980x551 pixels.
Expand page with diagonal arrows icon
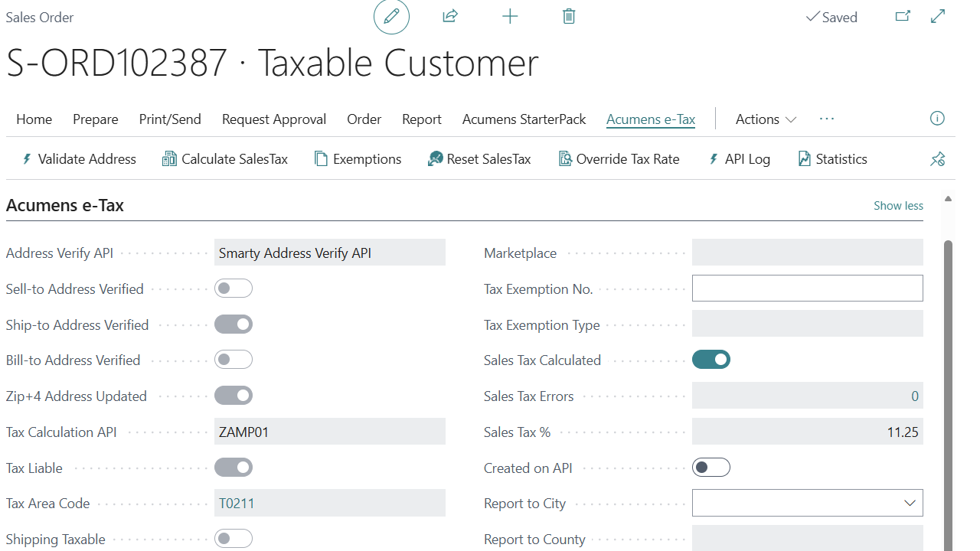tap(938, 16)
